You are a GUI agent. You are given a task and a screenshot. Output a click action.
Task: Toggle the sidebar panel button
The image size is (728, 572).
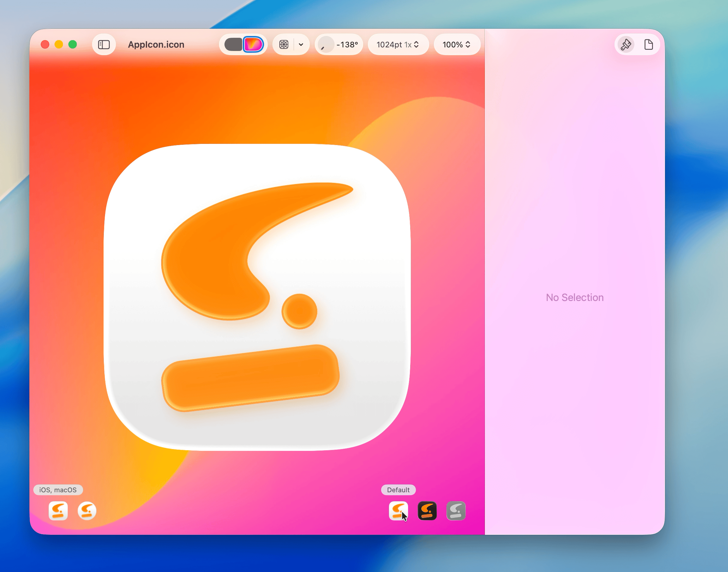click(x=104, y=45)
